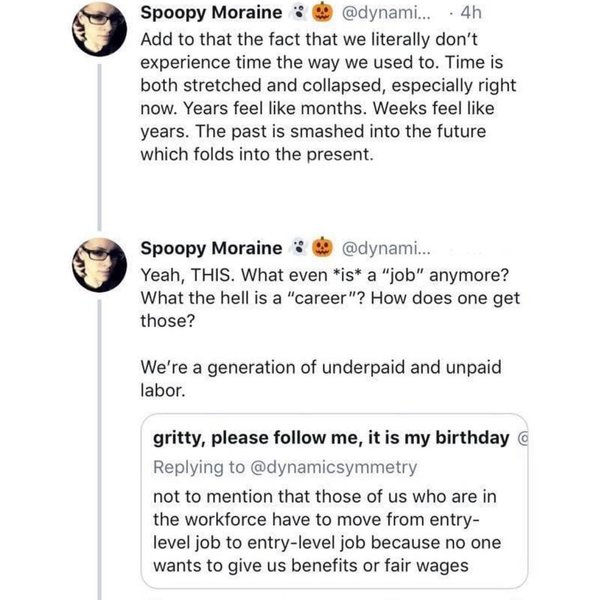Open quoted author 'gritty, please follow me' name
The image size is (600, 600).
330,438
